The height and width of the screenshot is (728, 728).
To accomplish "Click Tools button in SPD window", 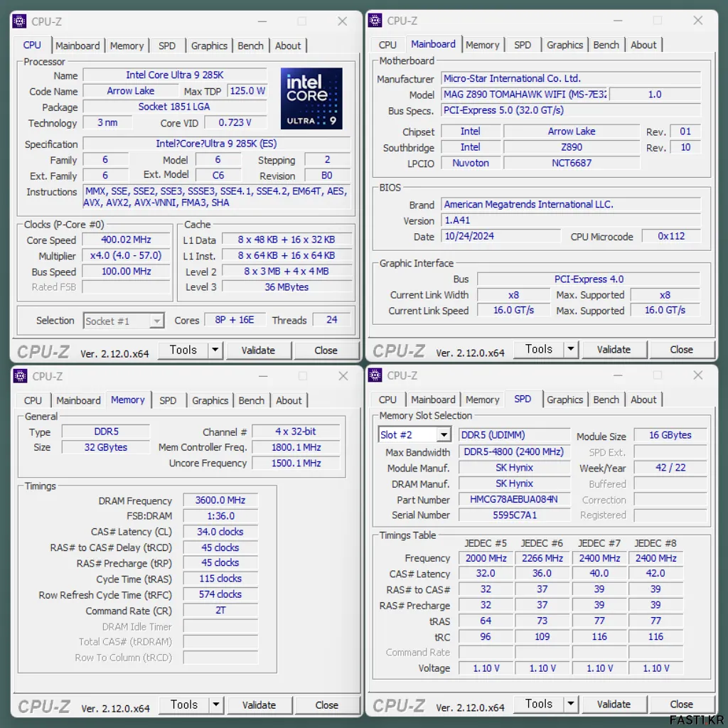I will (x=539, y=703).
